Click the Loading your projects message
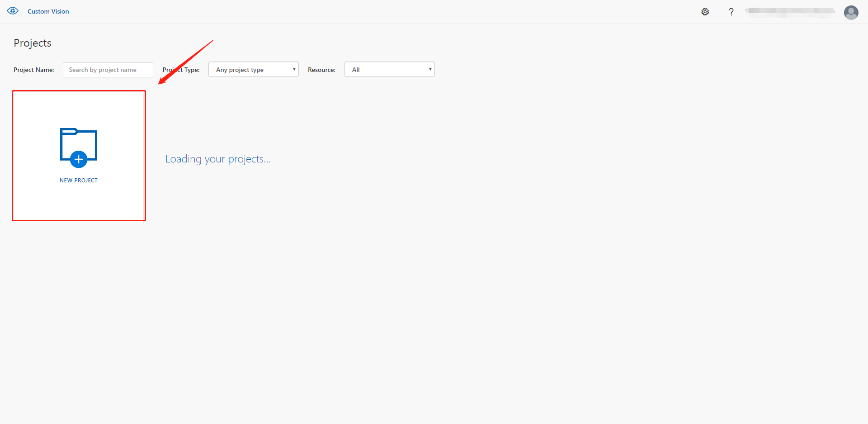 (x=217, y=159)
